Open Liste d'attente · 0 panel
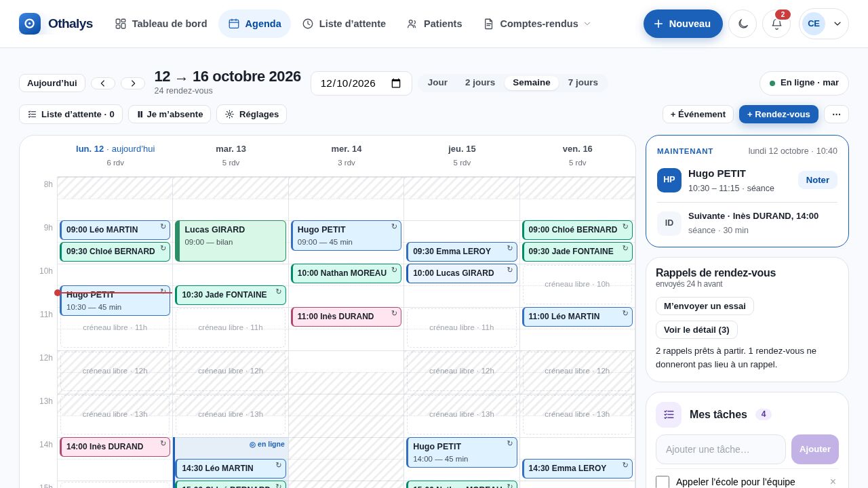This screenshot has height=488, width=868. click(x=71, y=114)
